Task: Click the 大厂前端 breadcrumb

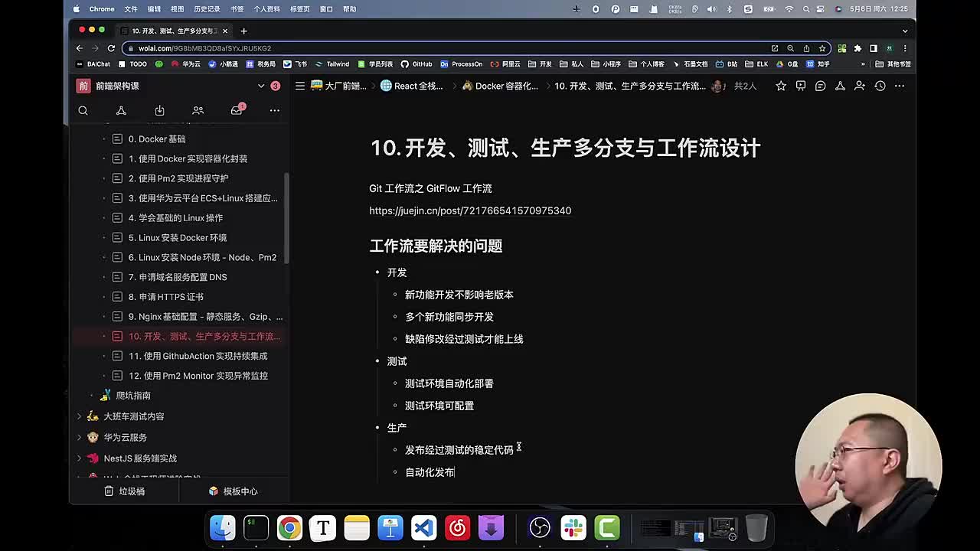Action: tap(339, 86)
